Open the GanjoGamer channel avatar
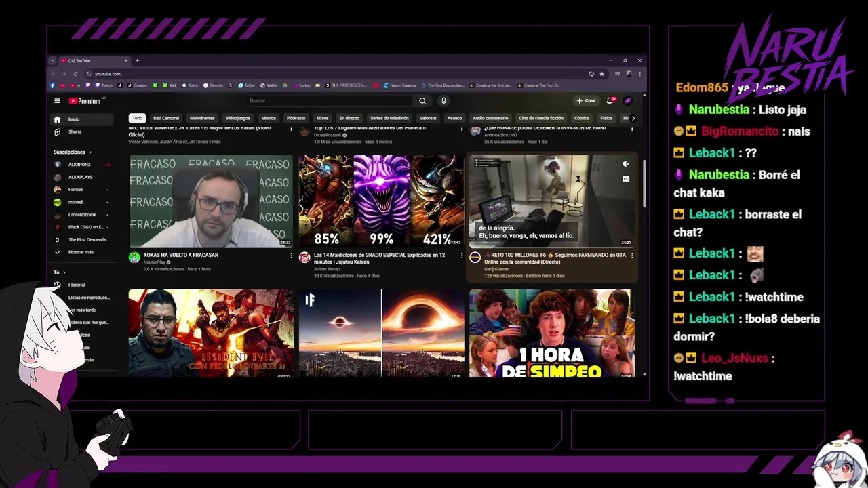The height and width of the screenshot is (488, 868). 475,258
